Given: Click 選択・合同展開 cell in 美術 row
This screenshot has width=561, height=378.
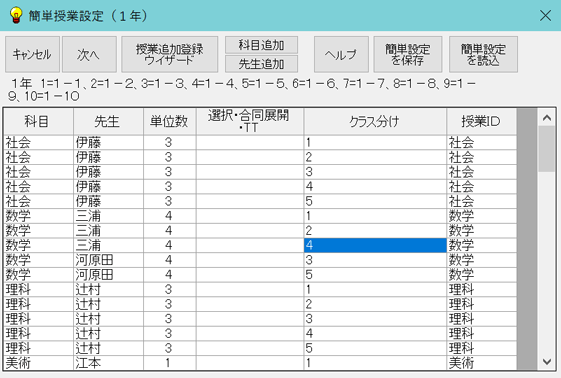Looking at the screenshot, I should click(x=250, y=363).
